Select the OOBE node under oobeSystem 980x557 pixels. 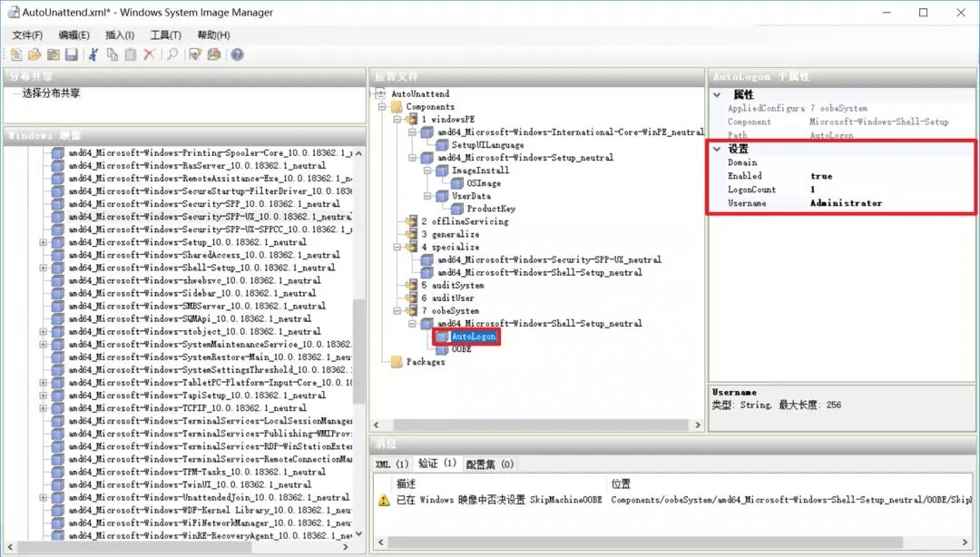point(461,349)
